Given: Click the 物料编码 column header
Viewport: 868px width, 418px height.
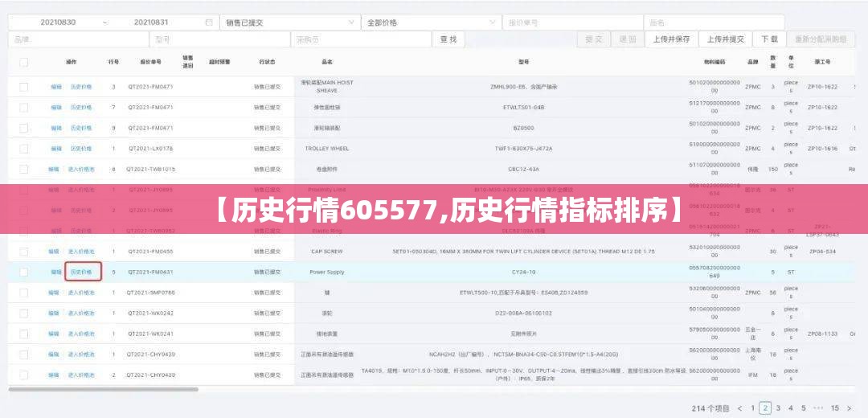Looking at the screenshot, I should click(x=714, y=62).
